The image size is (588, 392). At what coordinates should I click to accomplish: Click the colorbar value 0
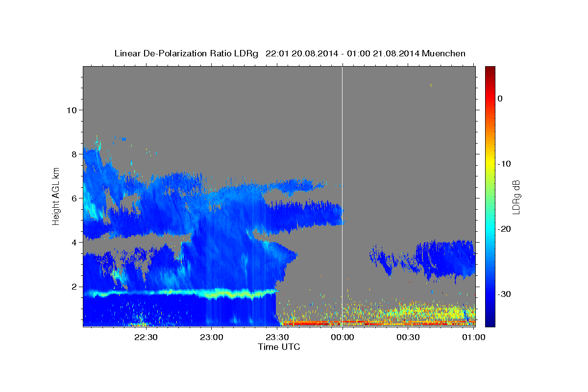500,98
